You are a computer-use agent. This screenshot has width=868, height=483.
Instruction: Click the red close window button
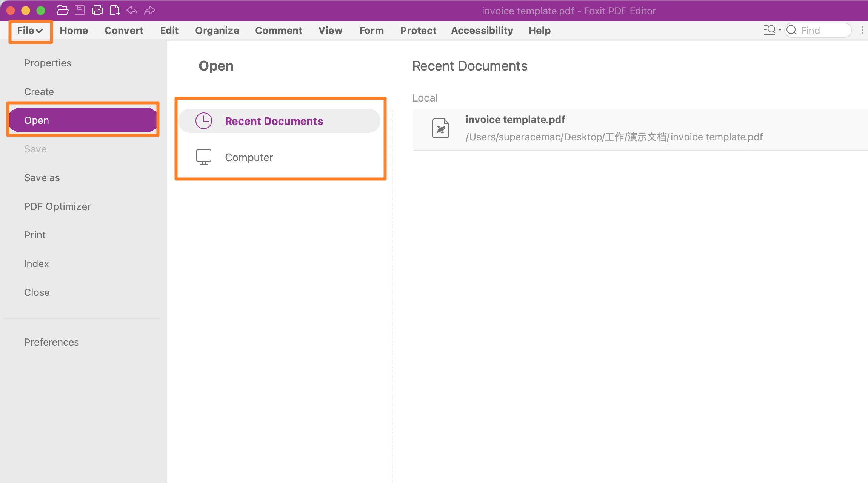pos(11,11)
